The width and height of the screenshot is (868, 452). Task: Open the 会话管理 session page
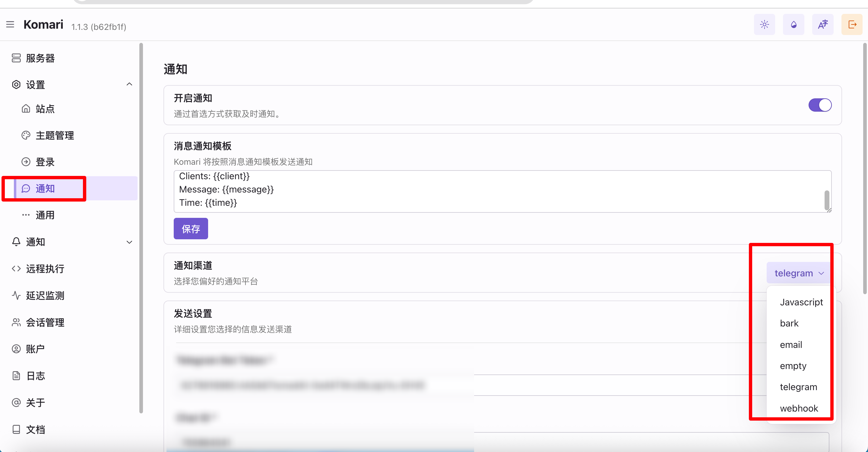coord(45,322)
